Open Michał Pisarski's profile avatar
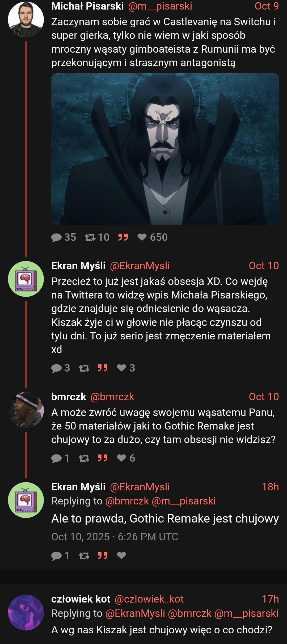Viewport: 287px width, 644px height. [x=26, y=19]
